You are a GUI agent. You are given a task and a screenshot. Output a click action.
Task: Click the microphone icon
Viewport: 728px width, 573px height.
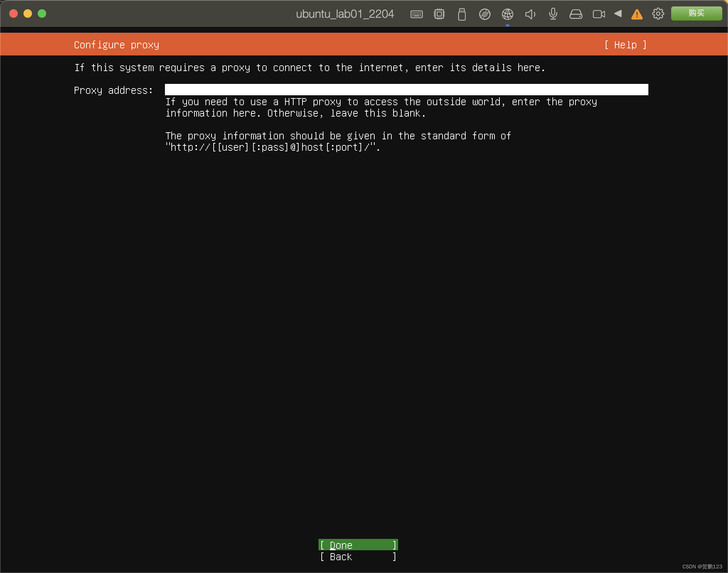(553, 14)
